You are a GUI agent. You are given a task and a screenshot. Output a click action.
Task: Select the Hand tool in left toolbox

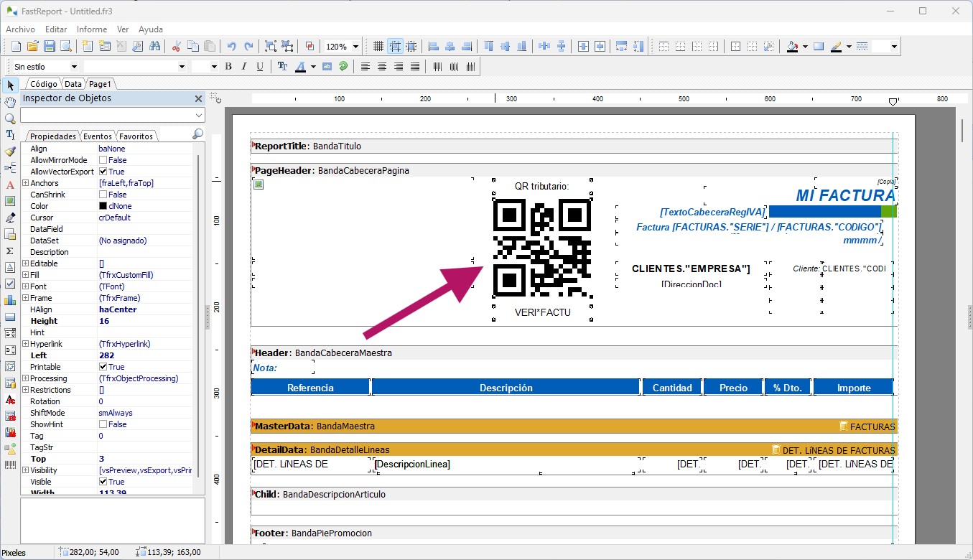(10, 102)
